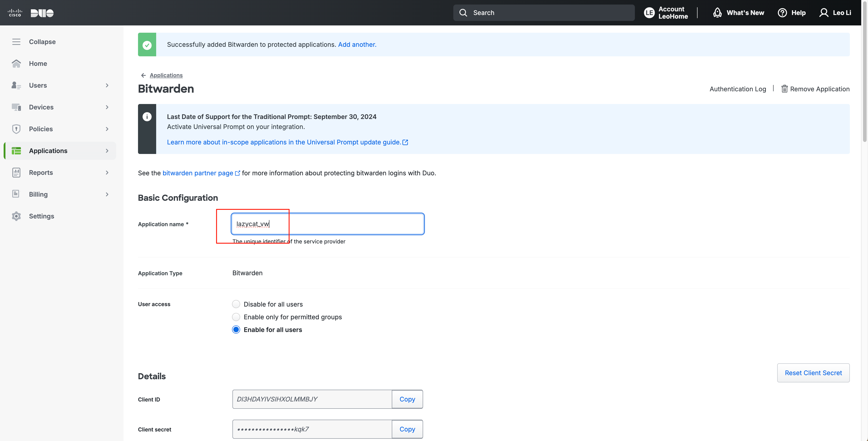The image size is (868, 441).
Task: Click the Settings gear icon
Action: (16, 216)
